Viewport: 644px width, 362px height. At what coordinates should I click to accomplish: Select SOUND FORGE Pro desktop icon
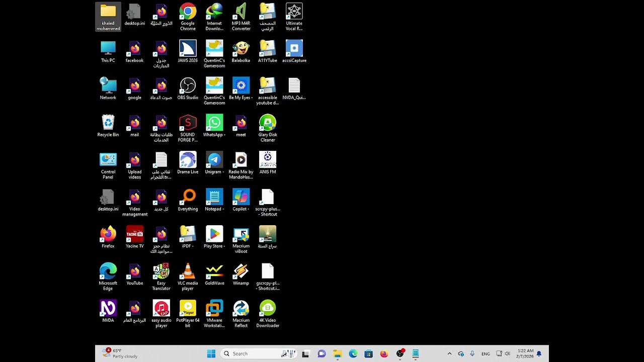coord(188,129)
